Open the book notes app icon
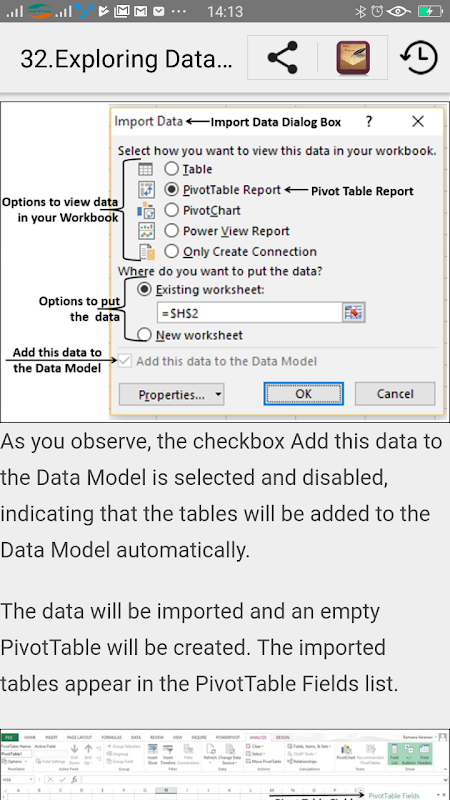 353,58
